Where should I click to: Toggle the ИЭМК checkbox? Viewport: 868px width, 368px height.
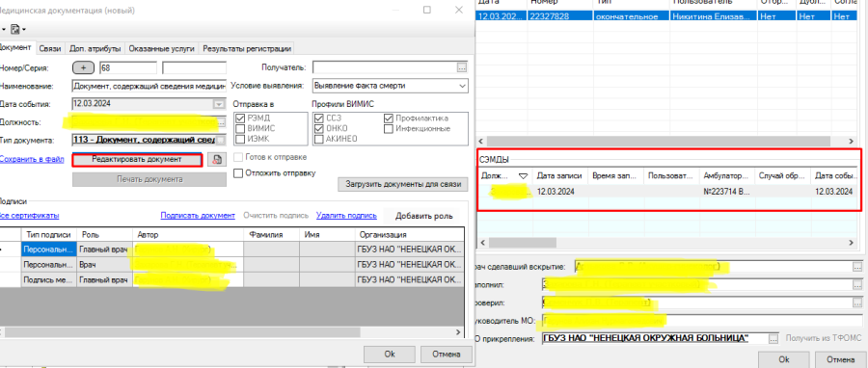(240, 139)
